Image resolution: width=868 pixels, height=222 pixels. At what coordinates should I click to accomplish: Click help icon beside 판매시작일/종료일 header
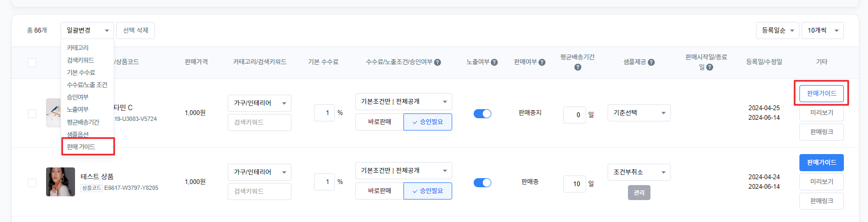tap(709, 67)
